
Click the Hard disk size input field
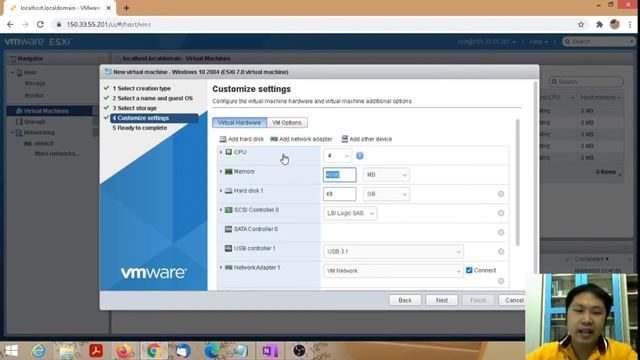(x=339, y=194)
